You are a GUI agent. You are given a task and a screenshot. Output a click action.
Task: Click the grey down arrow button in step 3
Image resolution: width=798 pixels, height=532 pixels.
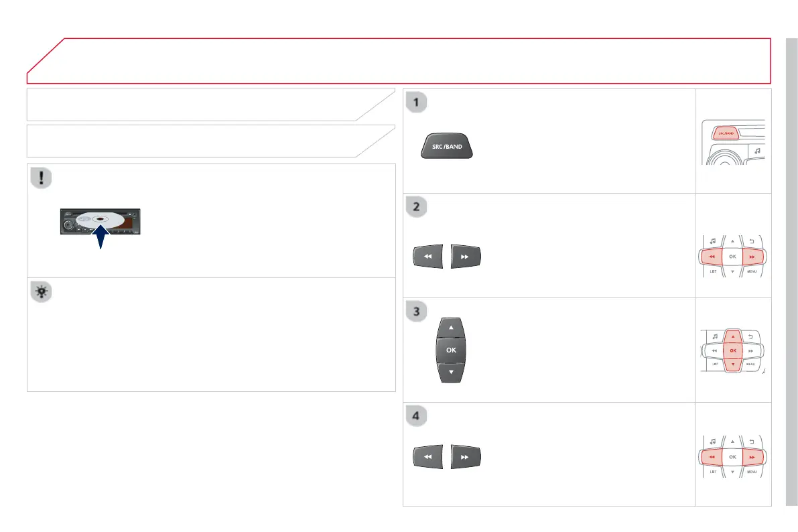(x=451, y=372)
